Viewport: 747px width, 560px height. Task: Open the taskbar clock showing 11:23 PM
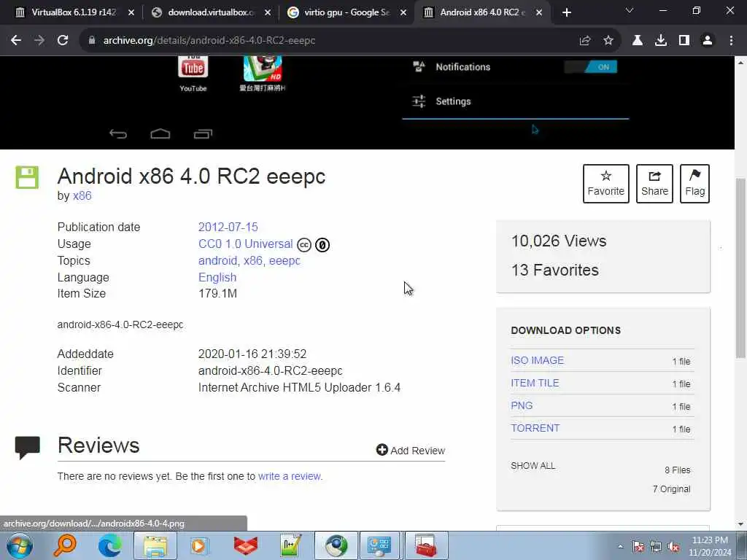(710, 546)
